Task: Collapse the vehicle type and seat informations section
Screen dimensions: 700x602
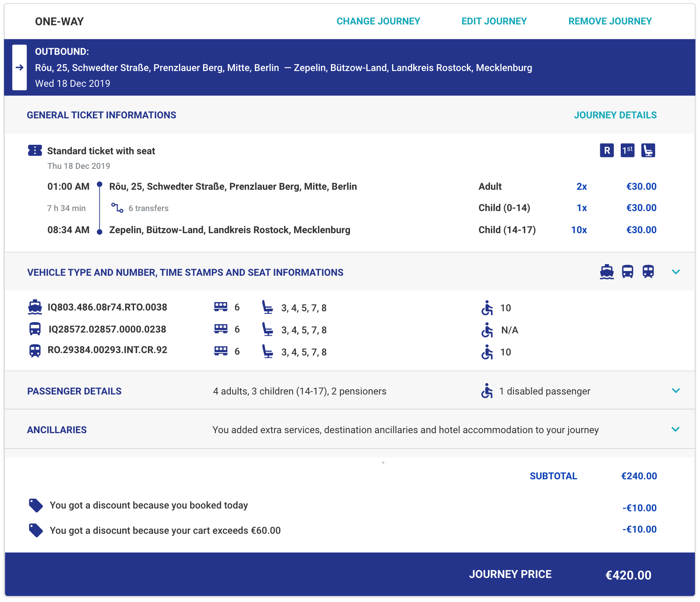Action: [676, 272]
